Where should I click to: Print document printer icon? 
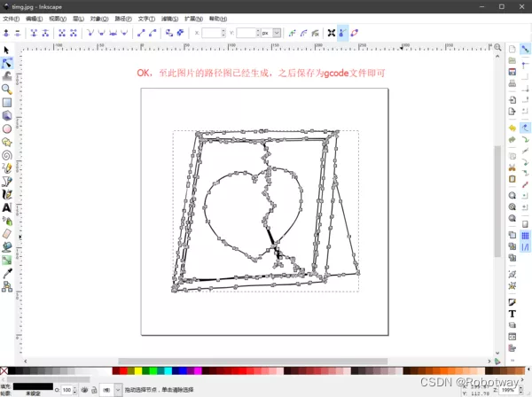click(x=512, y=83)
